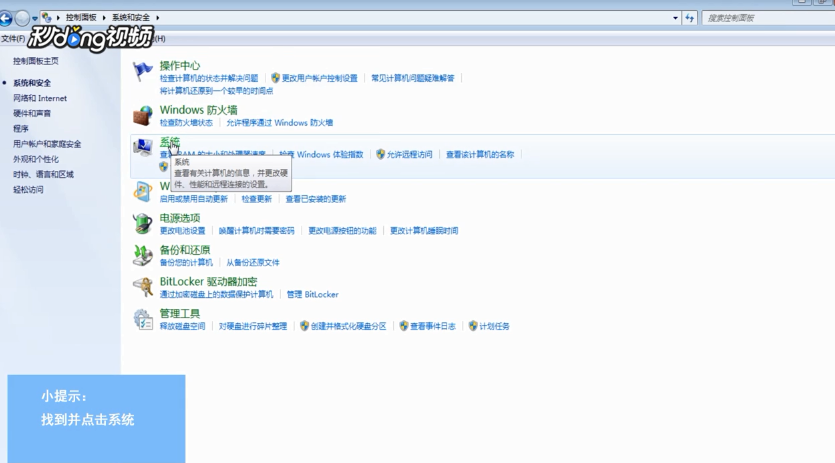The height and width of the screenshot is (463, 835).
Task: Click the Windows Firewall brick wall icon
Action: [x=142, y=116]
